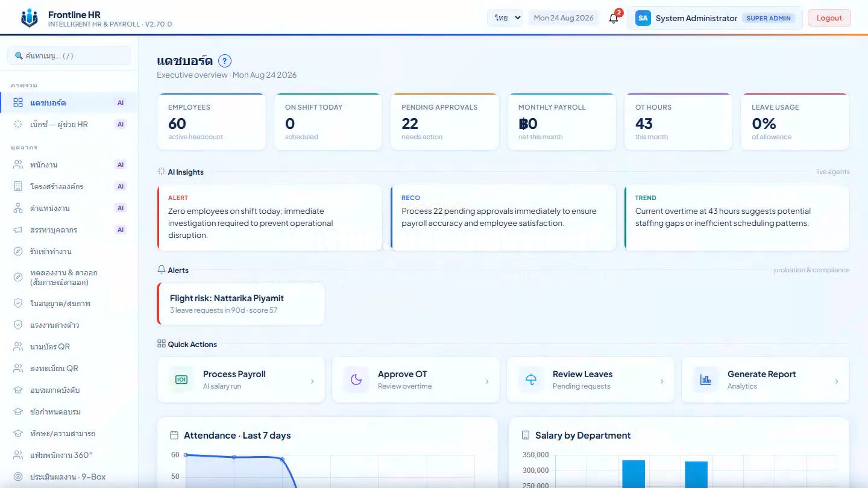Focus the ค้นหาเมนู search field

[69, 55]
